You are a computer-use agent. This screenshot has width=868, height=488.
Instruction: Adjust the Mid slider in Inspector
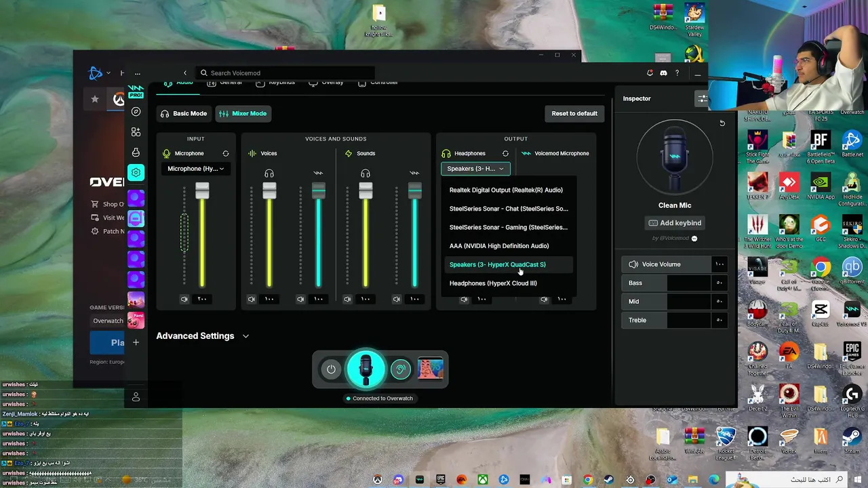[x=675, y=302]
